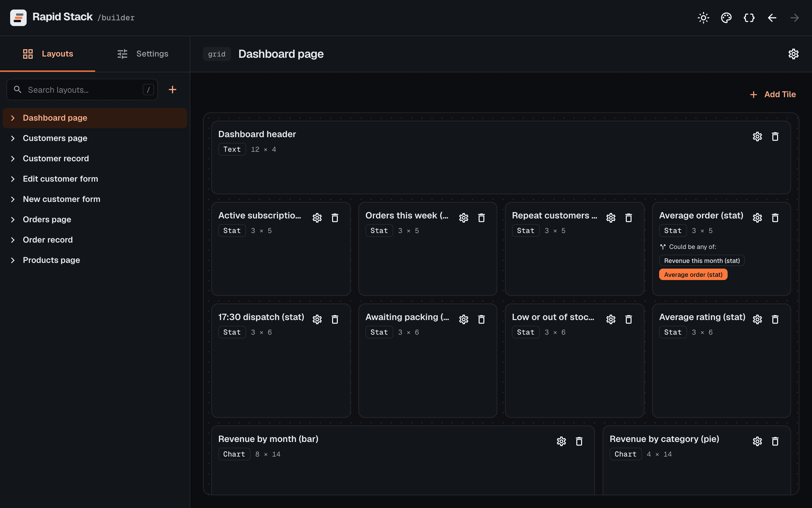Switch to the Settings tab
The height and width of the screenshot is (508, 812).
tap(143, 54)
